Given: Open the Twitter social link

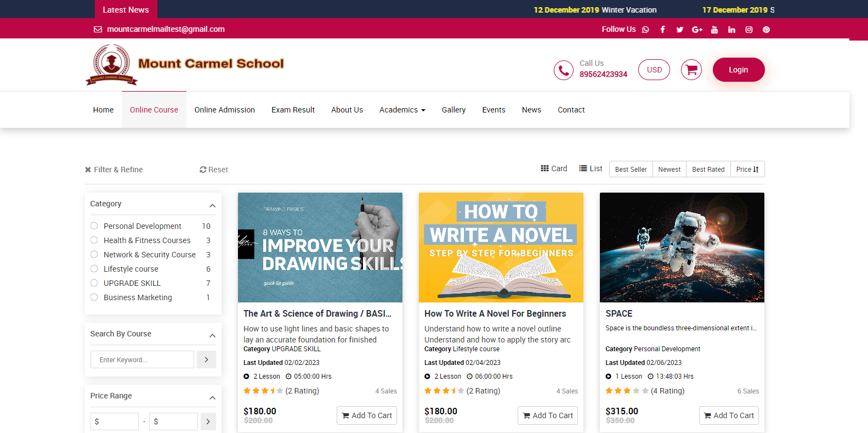Looking at the screenshot, I should coord(679,30).
